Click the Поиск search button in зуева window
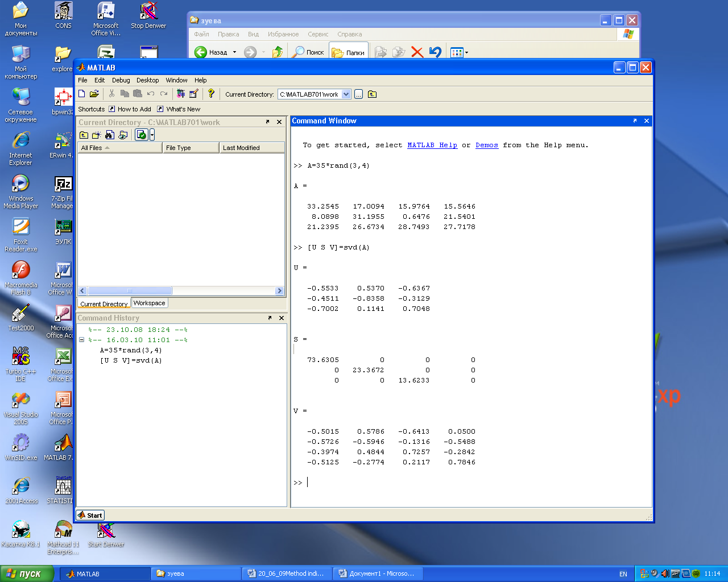 point(308,52)
